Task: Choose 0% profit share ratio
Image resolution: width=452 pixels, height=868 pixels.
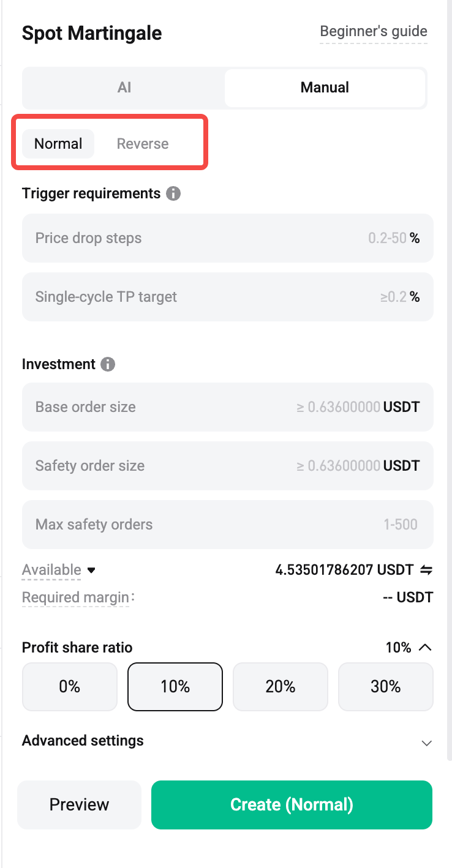Action: coord(70,687)
